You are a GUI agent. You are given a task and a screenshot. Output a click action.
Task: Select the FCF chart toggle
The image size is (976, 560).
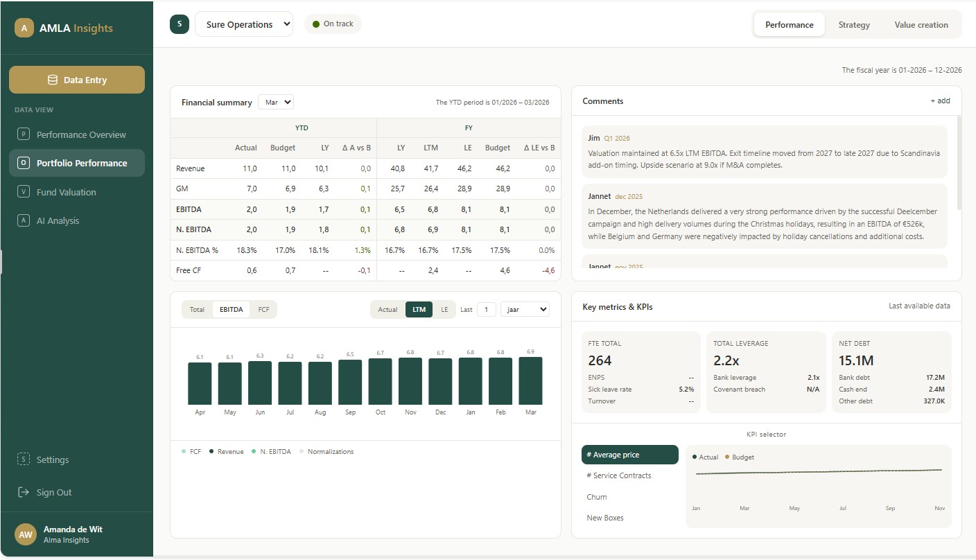(x=263, y=310)
